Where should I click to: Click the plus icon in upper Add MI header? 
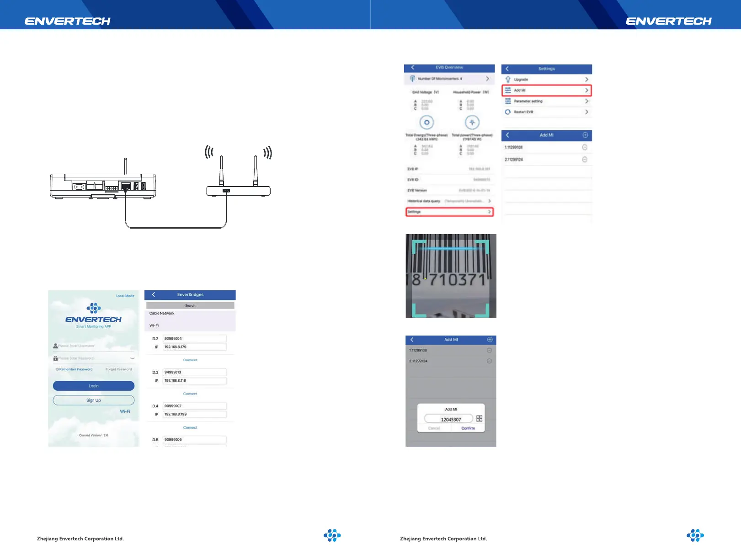click(x=585, y=135)
